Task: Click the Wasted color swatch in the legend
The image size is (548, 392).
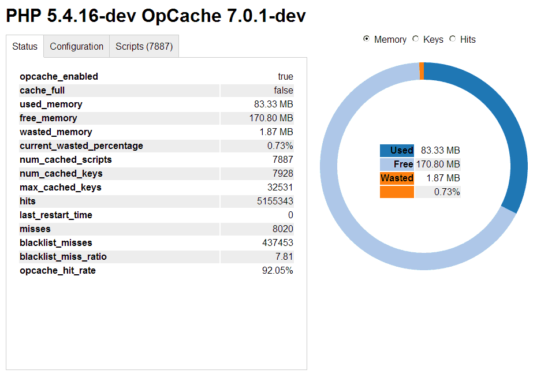Action: coord(397,178)
